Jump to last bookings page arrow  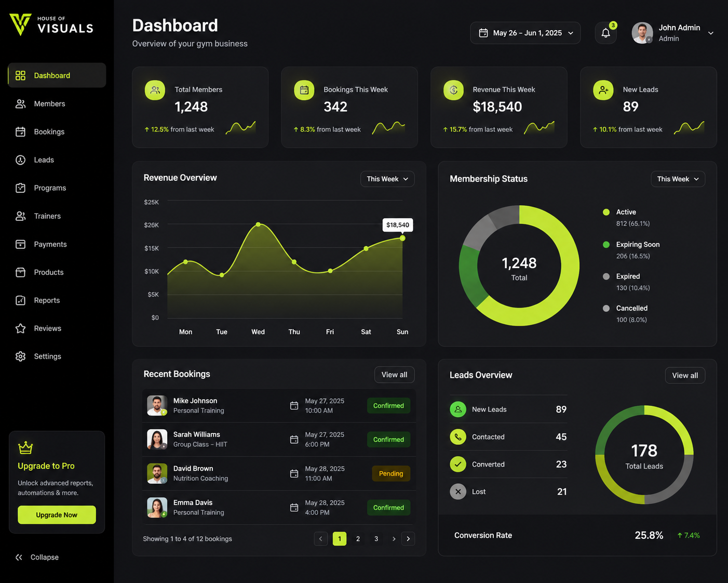[x=408, y=539]
